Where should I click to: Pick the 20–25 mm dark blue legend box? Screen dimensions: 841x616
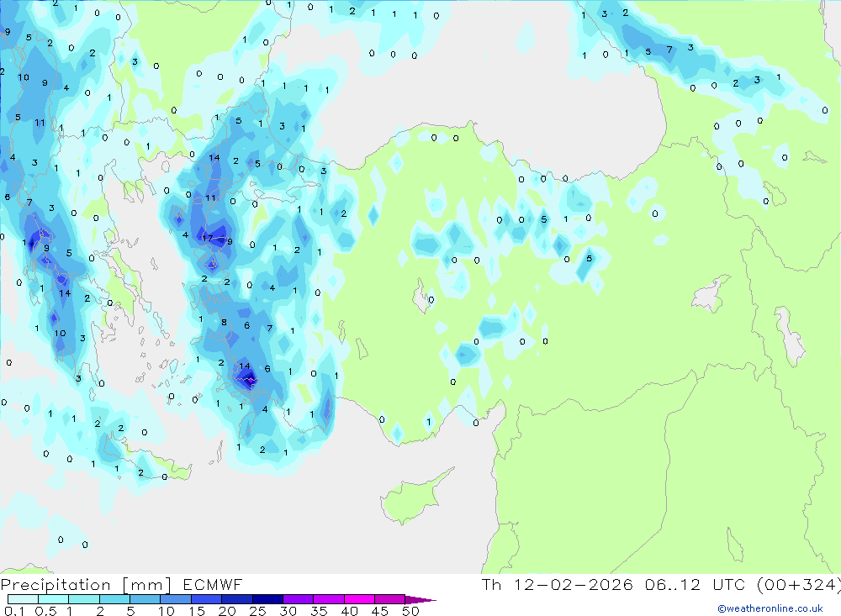point(237,599)
